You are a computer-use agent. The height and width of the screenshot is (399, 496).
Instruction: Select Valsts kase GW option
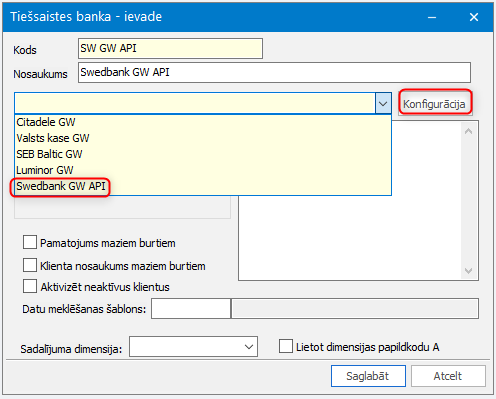[203, 138]
